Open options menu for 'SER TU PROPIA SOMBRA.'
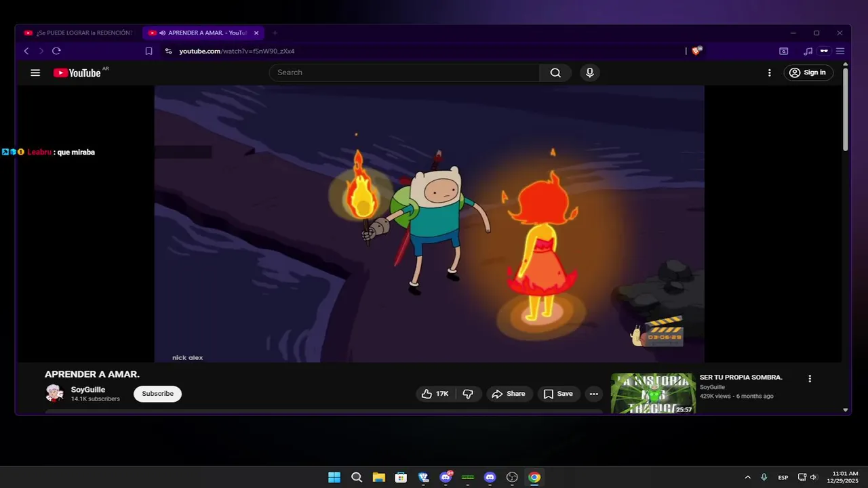The image size is (868, 488). point(810,379)
